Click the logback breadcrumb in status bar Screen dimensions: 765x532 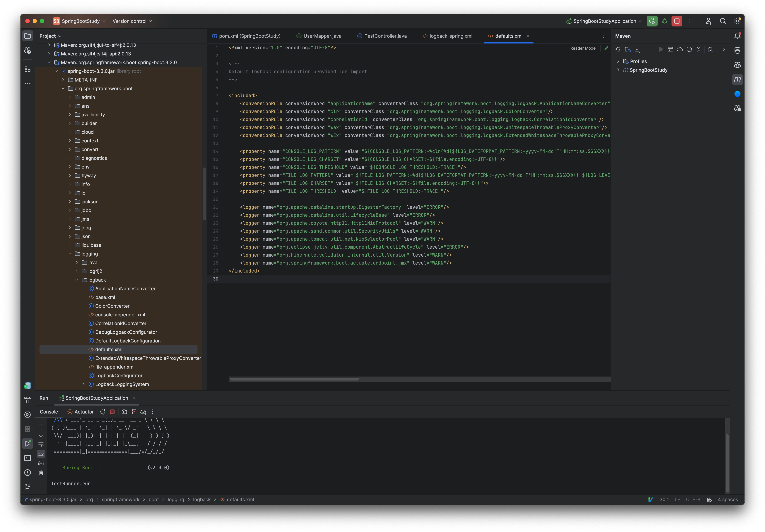click(x=202, y=499)
